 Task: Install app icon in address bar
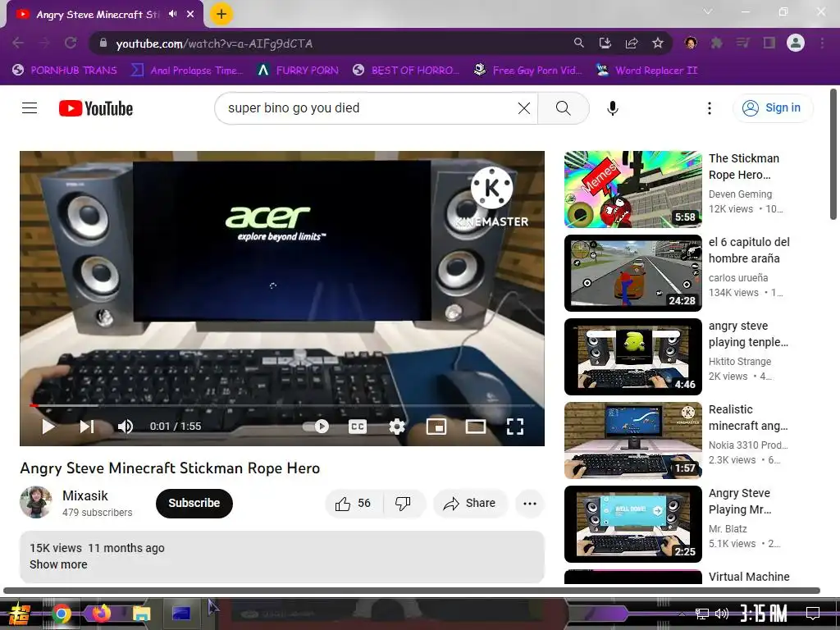coord(605,43)
